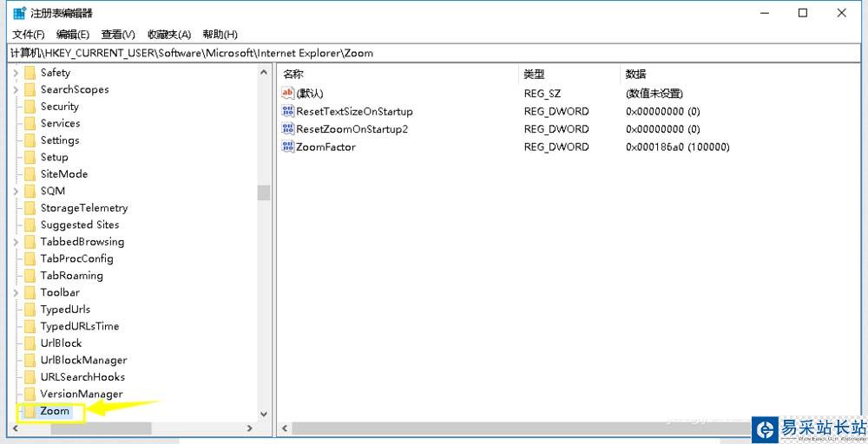Click the Suggested Sites folder icon
Screen dimensions: 868x444
point(30,225)
